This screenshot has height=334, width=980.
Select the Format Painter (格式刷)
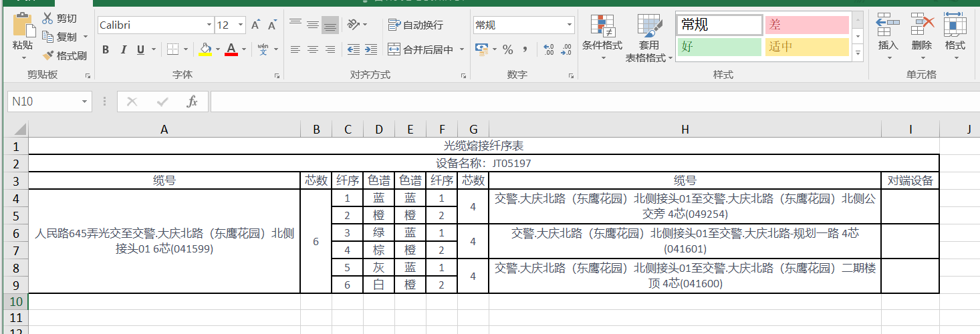[65, 56]
